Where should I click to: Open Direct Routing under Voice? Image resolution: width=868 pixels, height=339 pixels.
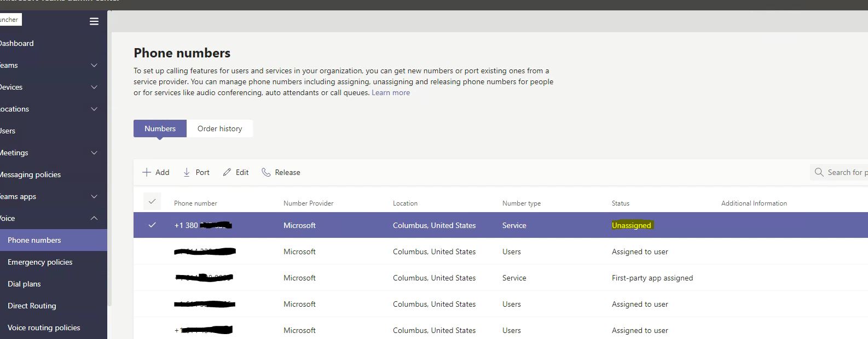coord(32,306)
